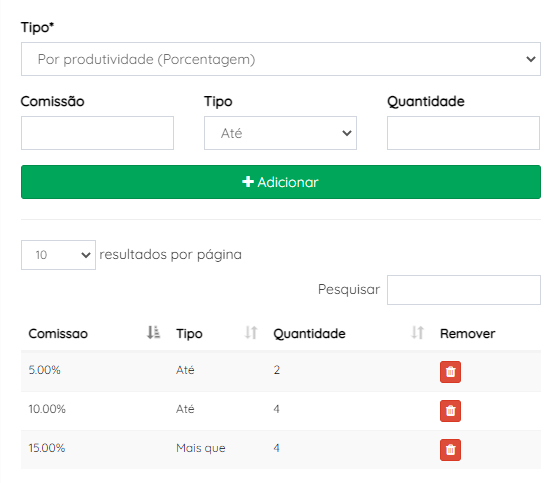Select the 15.00% cell in table
The width and height of the screenshot is (558, 483).
pyautogui.click(x=47, y=448)
